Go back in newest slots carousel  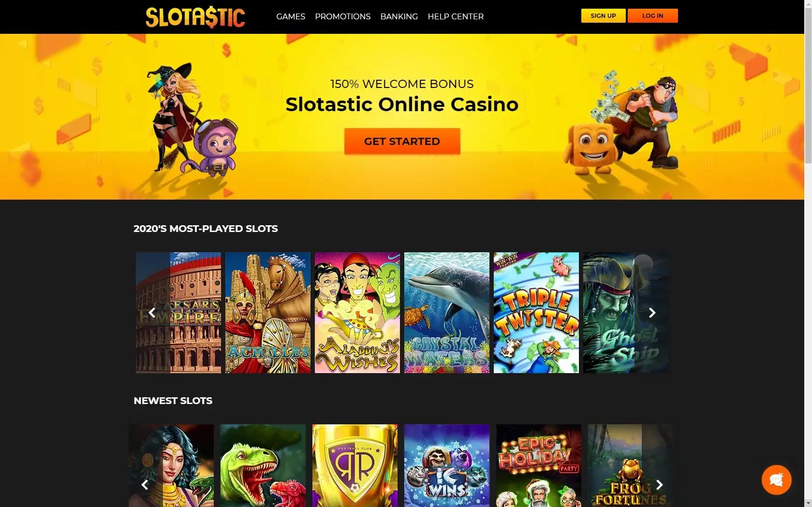145,485
